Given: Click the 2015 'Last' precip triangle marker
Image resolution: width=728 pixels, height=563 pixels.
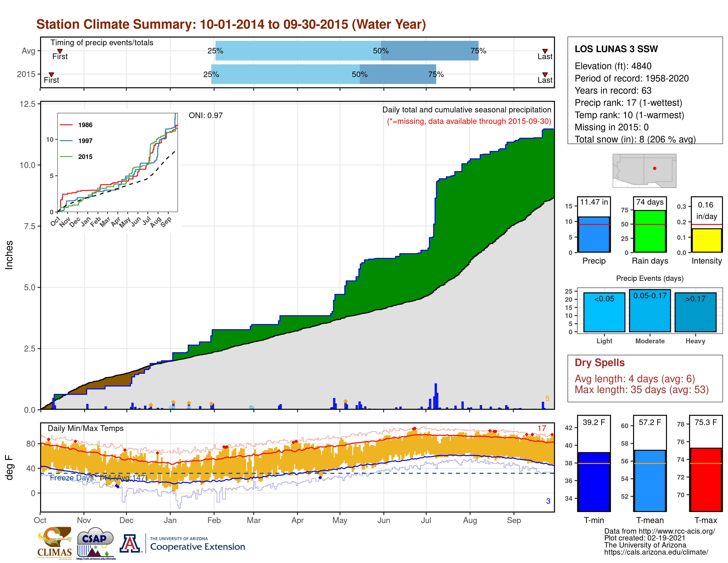Looking at the screenshot, I should click(545, 74).
